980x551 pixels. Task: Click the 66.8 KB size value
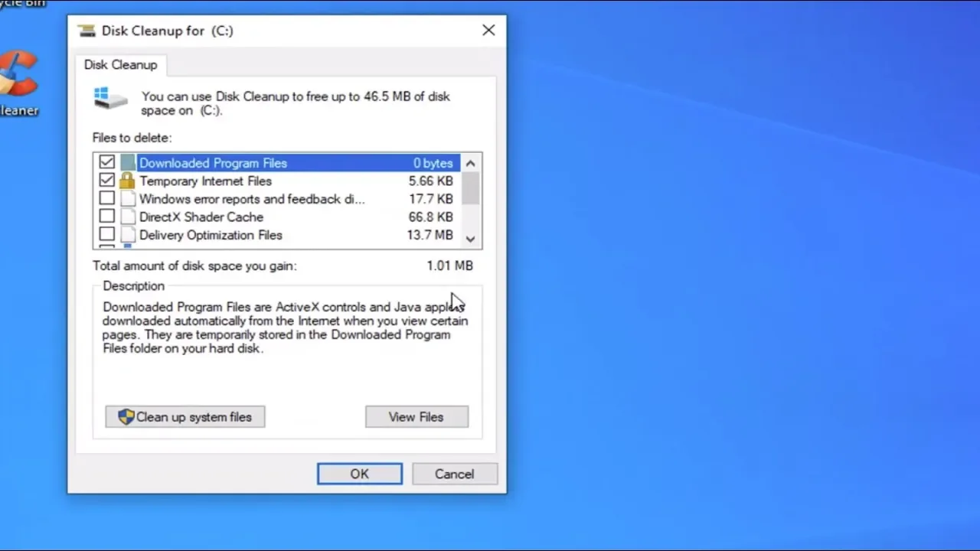[431, 217]
